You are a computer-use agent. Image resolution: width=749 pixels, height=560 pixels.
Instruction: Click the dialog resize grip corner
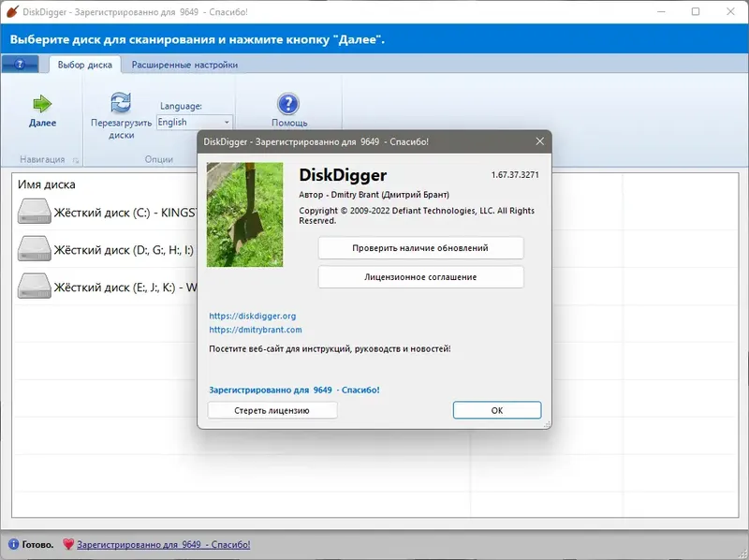coord(547,424)
